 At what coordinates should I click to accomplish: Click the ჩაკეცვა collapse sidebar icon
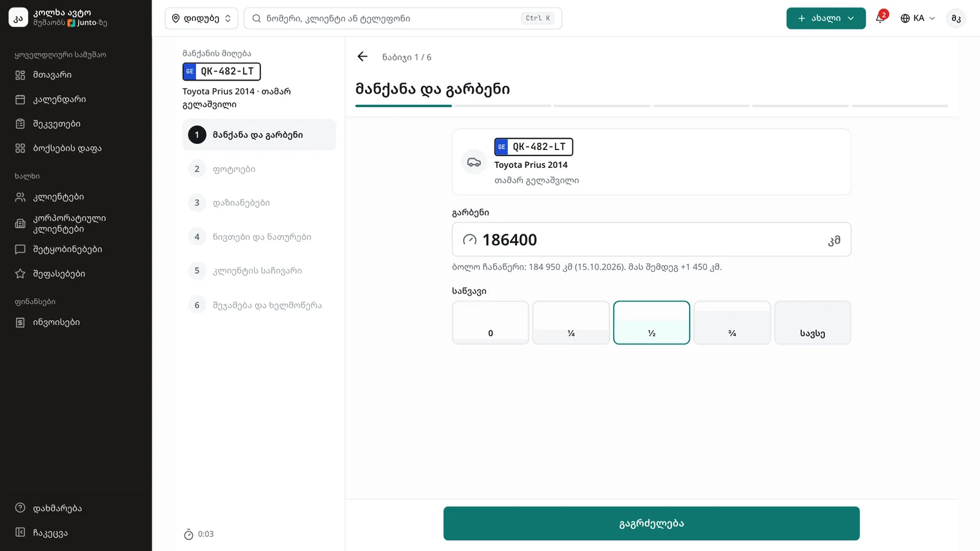(20, 533)
